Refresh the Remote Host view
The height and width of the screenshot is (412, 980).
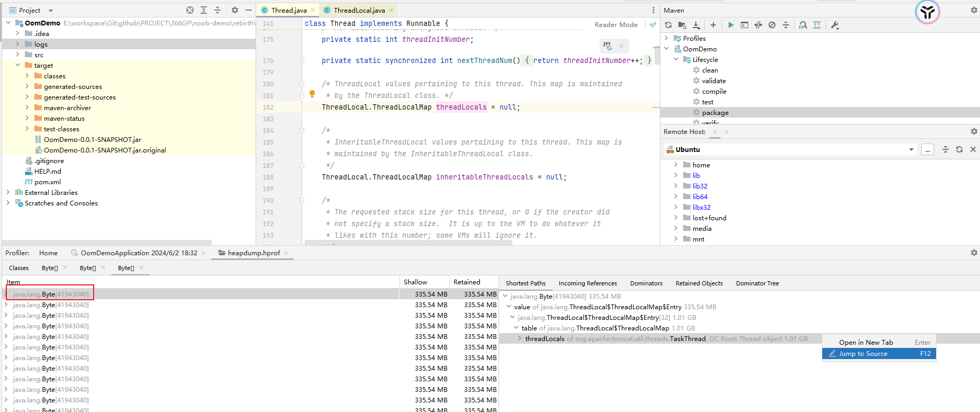[959, 149]
